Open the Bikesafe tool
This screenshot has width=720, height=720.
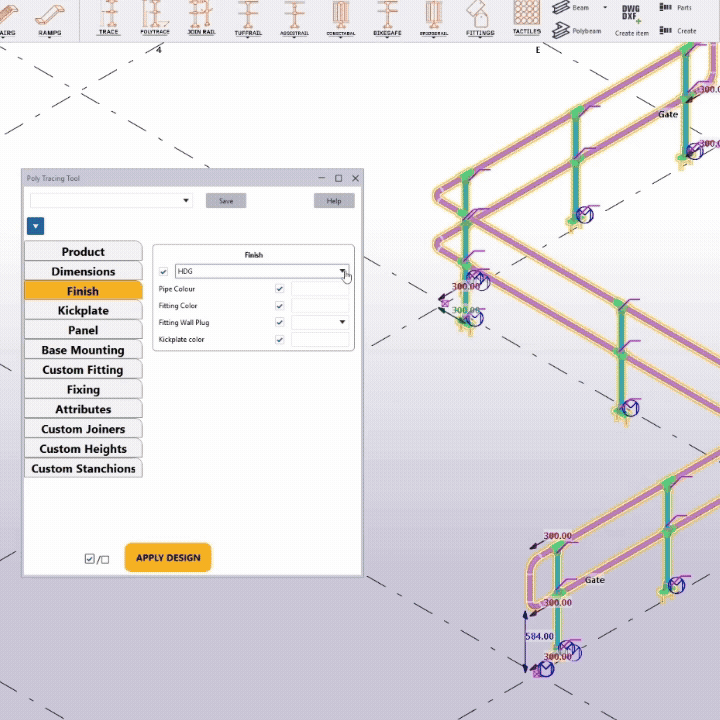pos(387,17)
